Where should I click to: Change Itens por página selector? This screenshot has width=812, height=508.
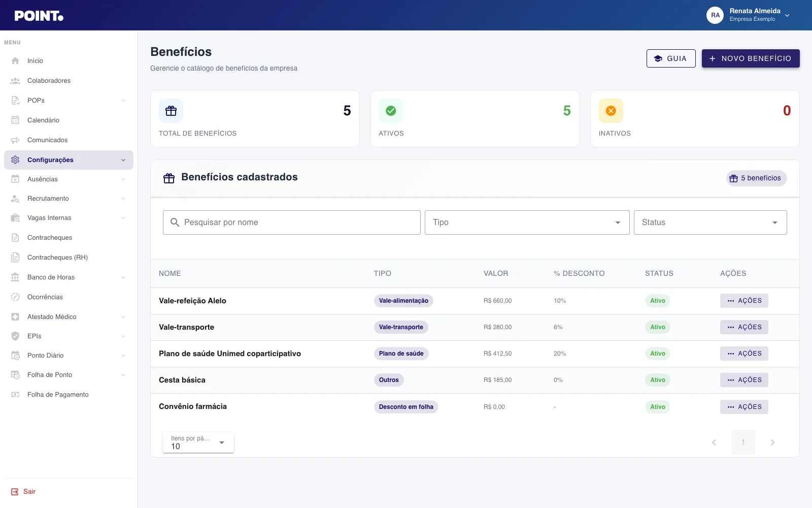(x=198, y=442)
